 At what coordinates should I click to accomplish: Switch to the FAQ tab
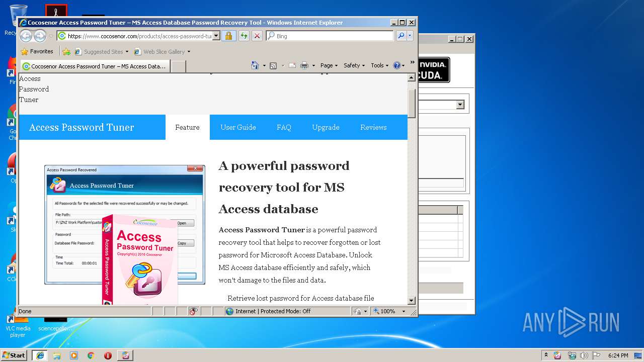[x=284, y=127]
